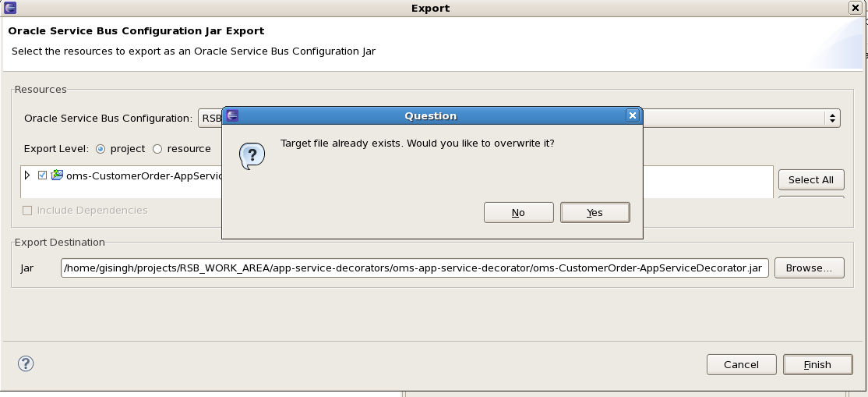Click the Export window Eclipse icon
This screenshot has width=868, height=397.
point(10,8)
